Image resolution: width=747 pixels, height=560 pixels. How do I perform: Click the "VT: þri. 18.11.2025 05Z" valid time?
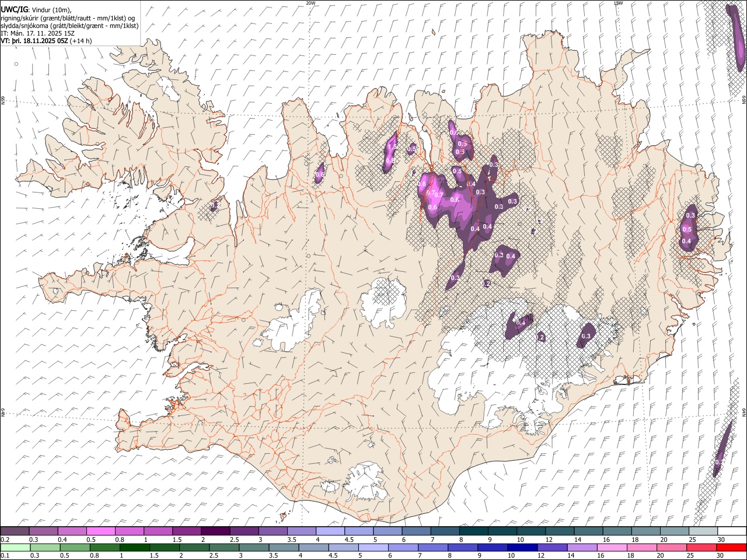(x=35, y=41)
